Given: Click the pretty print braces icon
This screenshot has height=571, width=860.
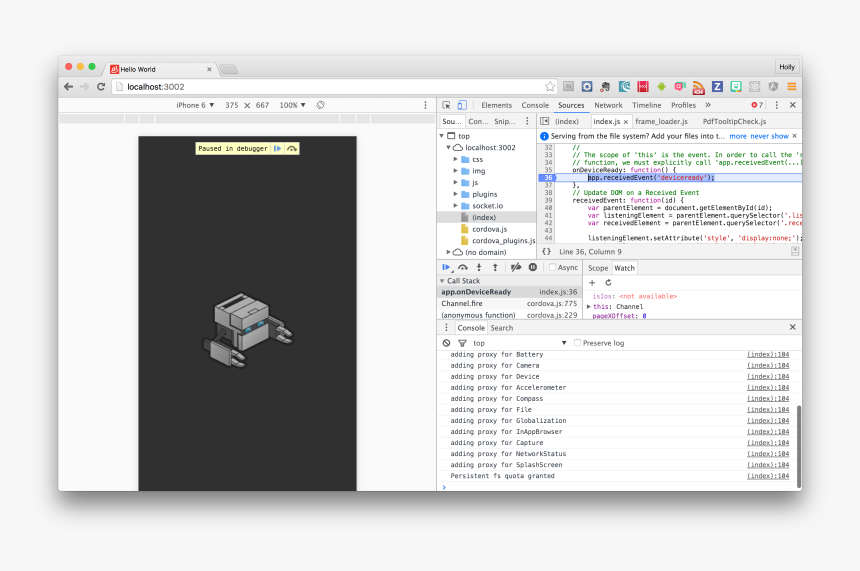Looking at the screenshot, I should [x=546, y=252].
